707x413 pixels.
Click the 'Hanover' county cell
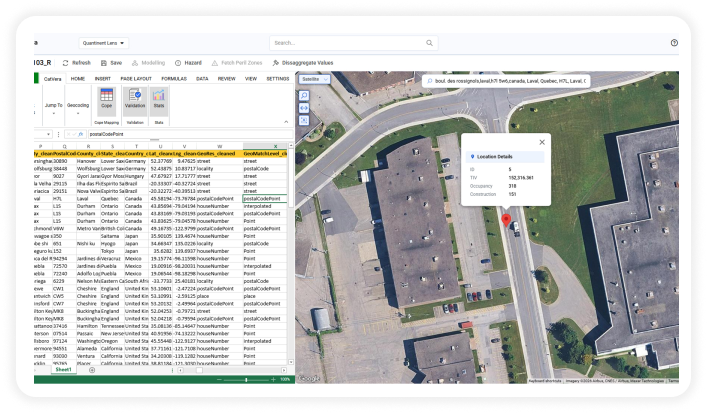[x=86, y=161]
